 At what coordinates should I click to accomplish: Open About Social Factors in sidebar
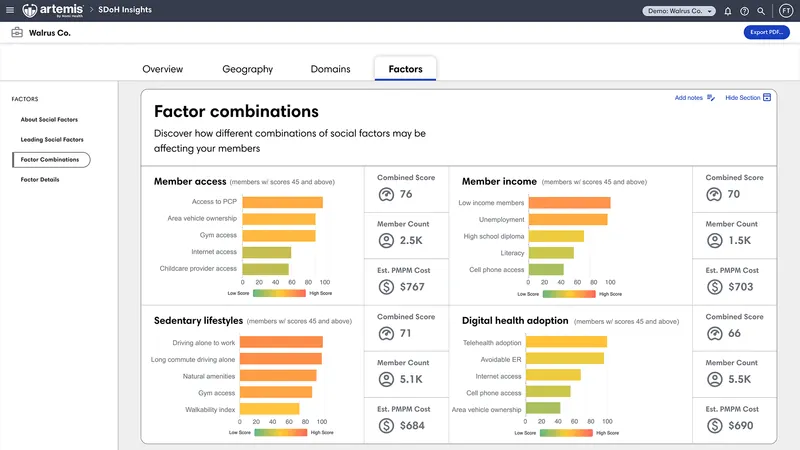[49, 119]
